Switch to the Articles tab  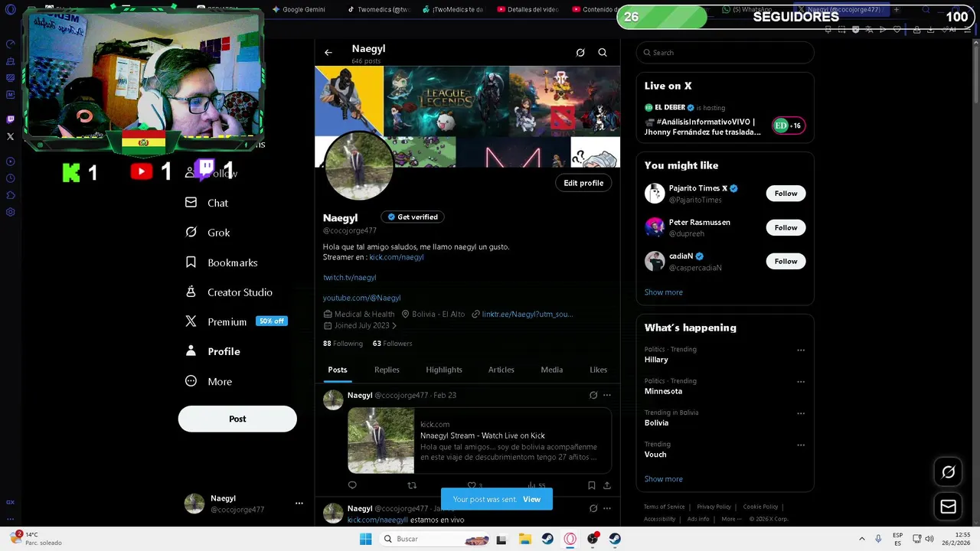(x=501, y=370)
